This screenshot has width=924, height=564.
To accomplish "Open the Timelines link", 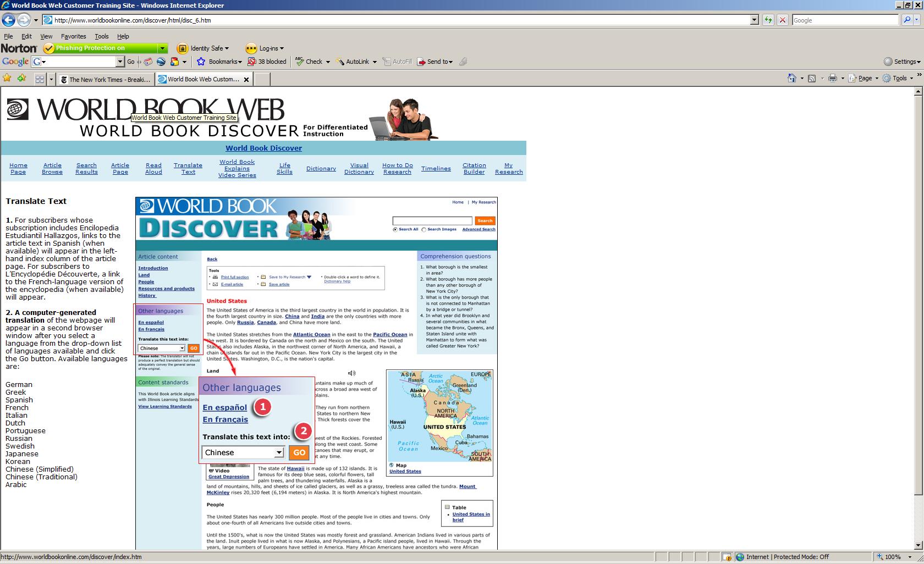I will pyautogui.click(x=436, y=168).
